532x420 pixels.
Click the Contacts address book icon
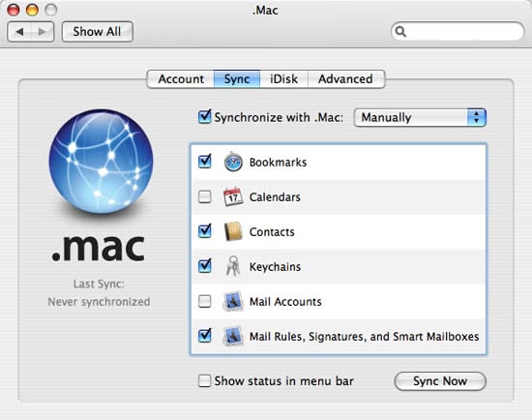pyautogui.click(x=233, y=231)
